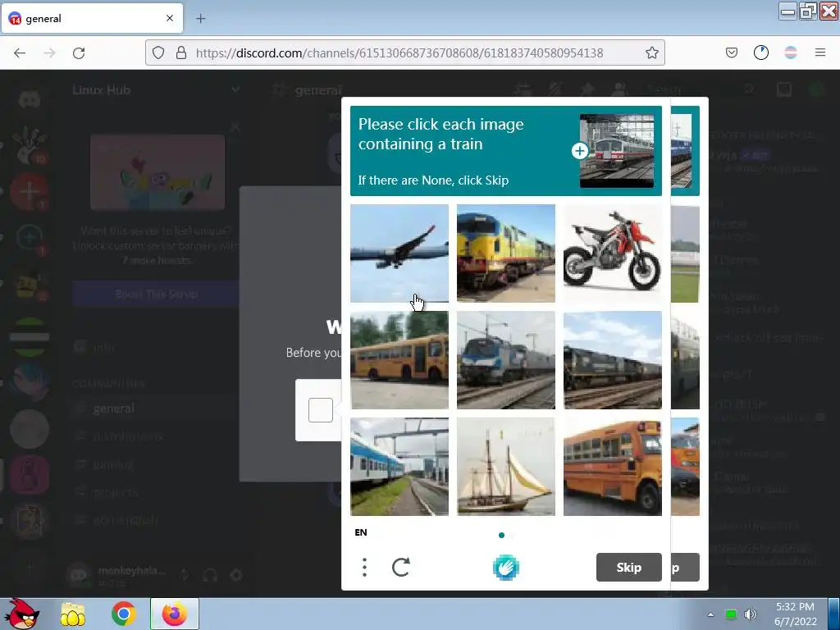
Task: Click Boost This Server button
Action: (x=156, y=294)
